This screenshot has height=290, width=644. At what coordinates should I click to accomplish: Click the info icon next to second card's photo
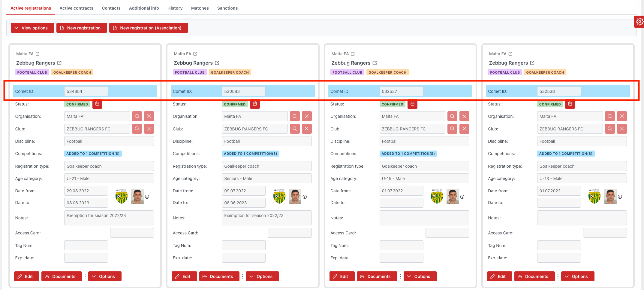coord(305,197)
